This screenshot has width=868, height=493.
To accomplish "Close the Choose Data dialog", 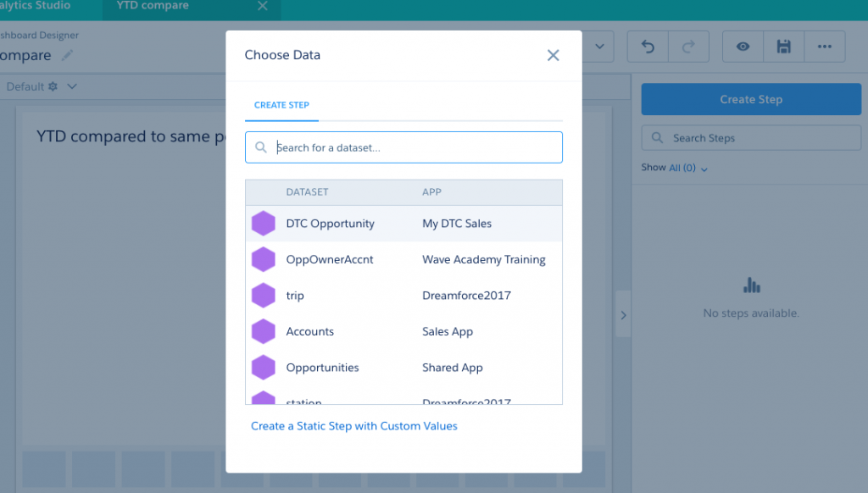I will pyautogui.click(x=554, y=54).
